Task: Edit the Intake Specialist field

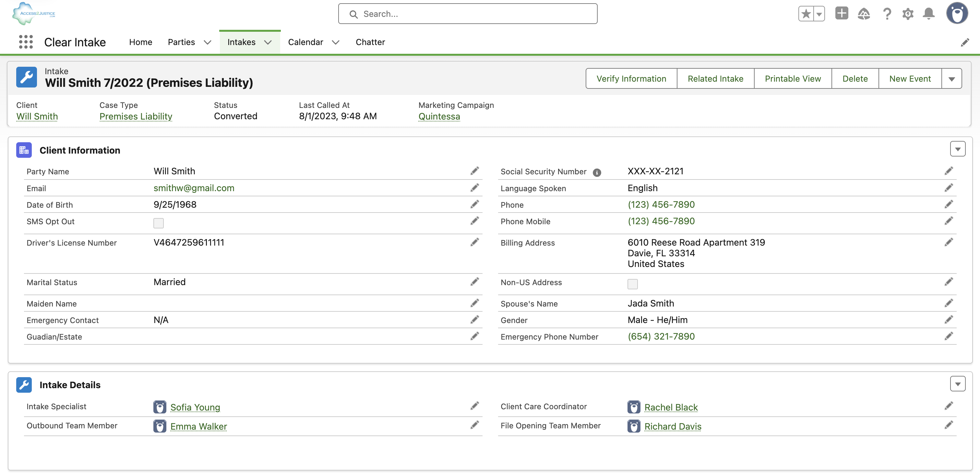Action: pos(474,406)
